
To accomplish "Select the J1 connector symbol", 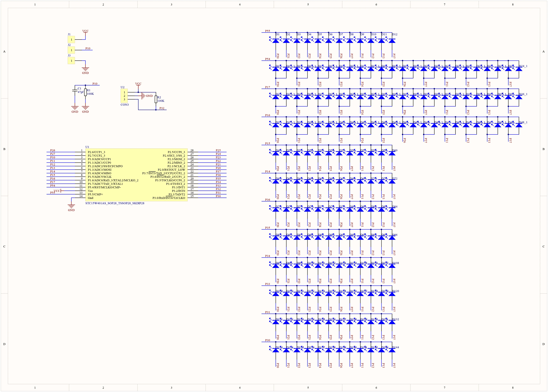I will [71, 40].
